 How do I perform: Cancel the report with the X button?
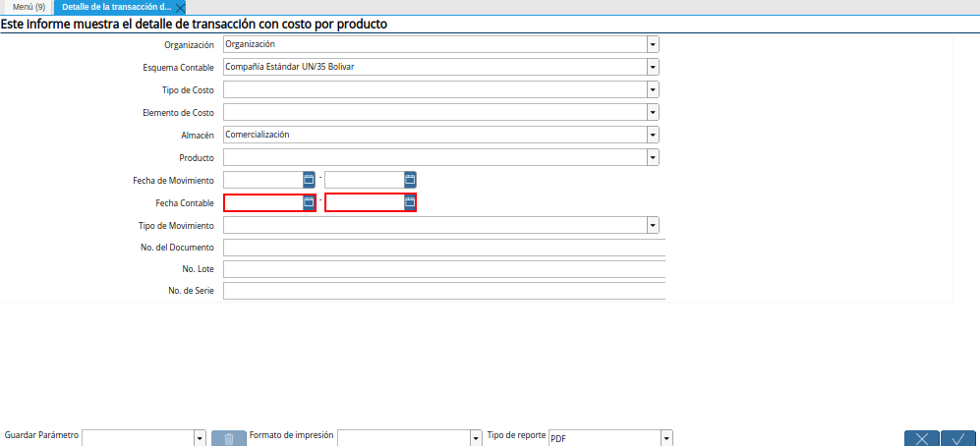921,438
